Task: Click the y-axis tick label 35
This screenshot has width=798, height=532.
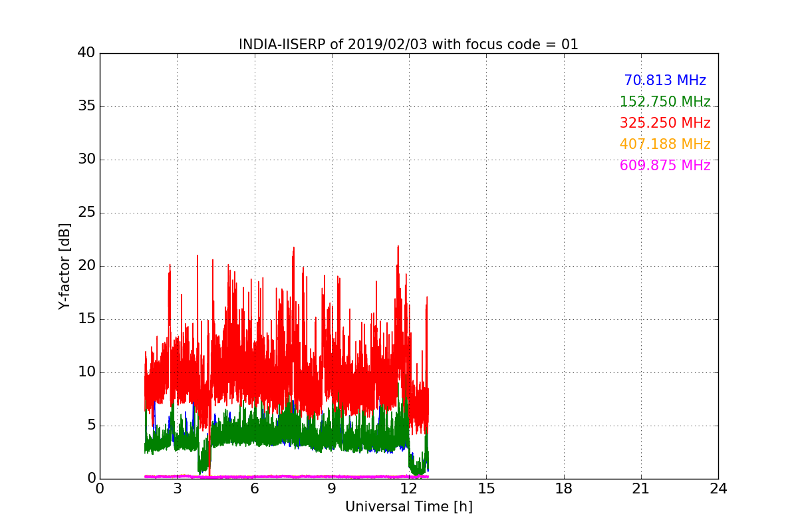Action: (x=86, y=106)
